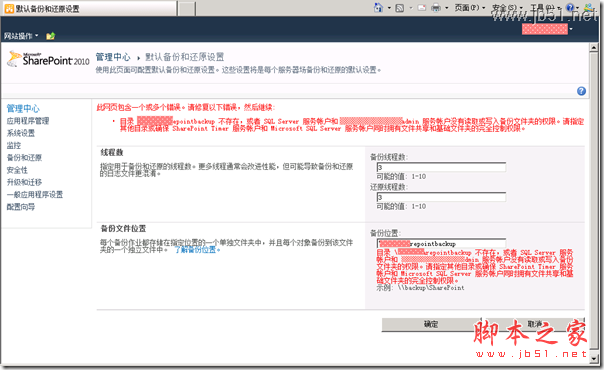
Task: Click the blue IE Help toolbar icon
Action: coord(570,8)
